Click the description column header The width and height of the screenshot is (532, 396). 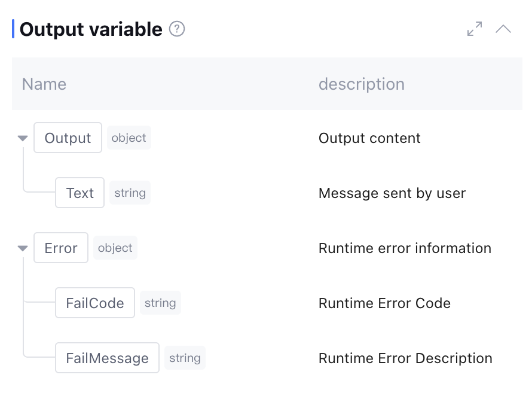361,84
